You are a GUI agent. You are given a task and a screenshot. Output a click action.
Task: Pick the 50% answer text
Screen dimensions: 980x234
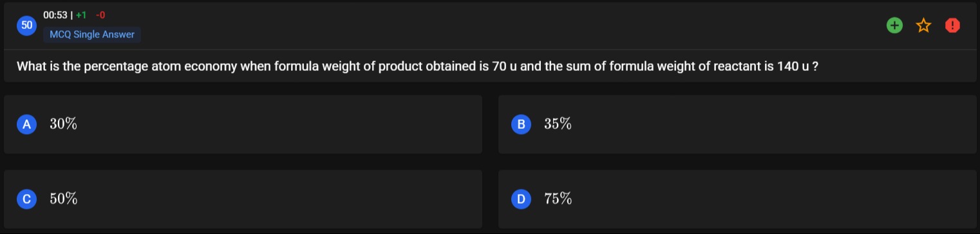(64, 199)
